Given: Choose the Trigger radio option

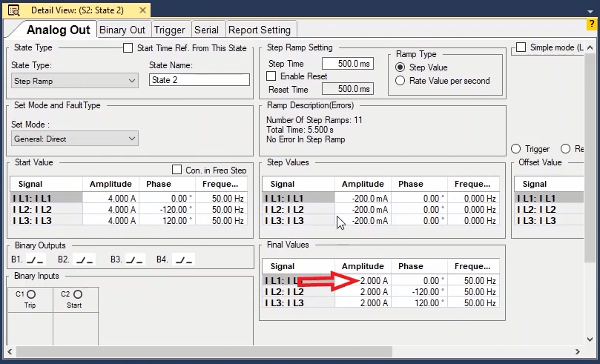Looking at the screenshot, I should tap(515, 149).
